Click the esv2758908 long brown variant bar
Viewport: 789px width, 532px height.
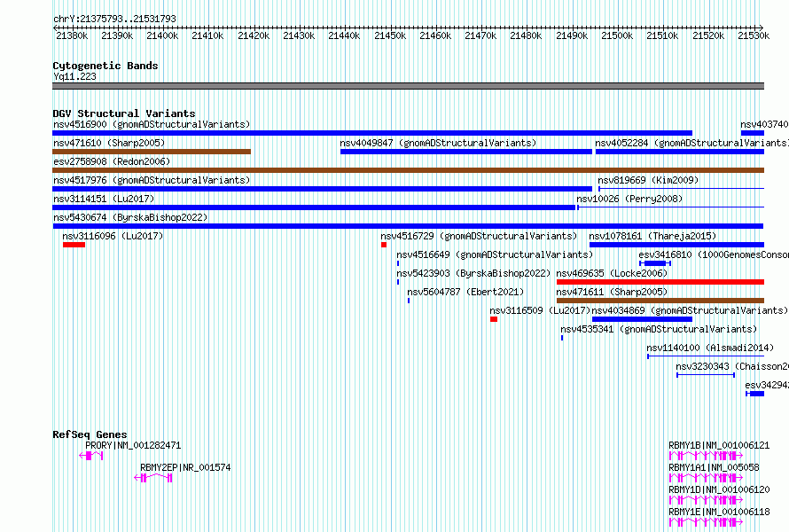(408, 170)
